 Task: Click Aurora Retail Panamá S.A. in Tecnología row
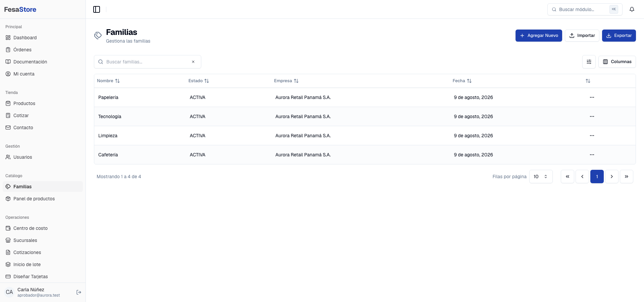(x=303, y=116)
